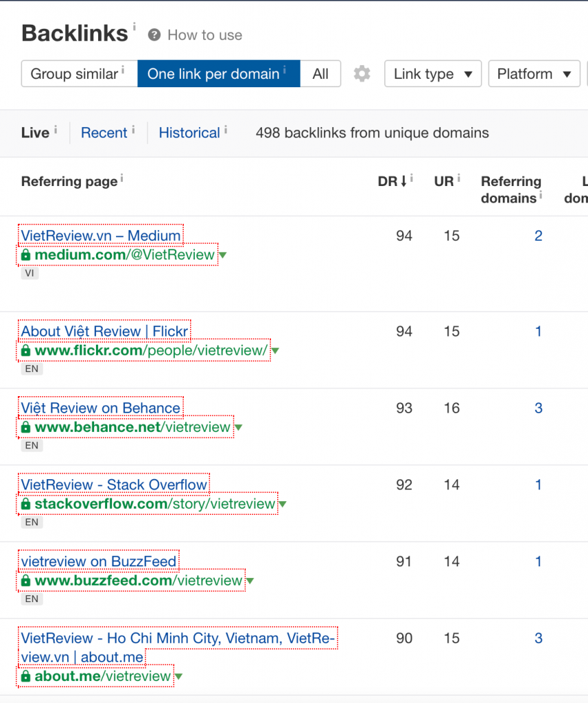This screenshot has width=588, height=703.
Task: Visit www.behance.net/vietreview URL
Action: pos(132,427)
